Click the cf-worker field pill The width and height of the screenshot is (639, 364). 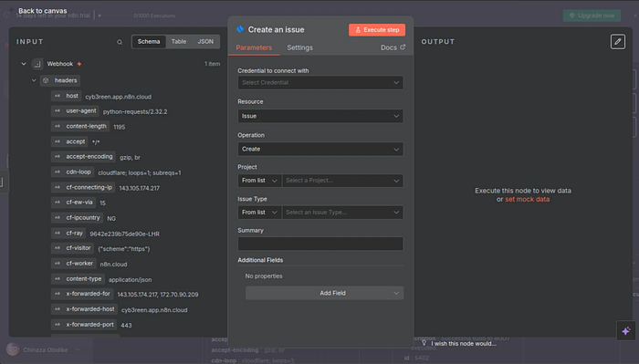point(74,264)
